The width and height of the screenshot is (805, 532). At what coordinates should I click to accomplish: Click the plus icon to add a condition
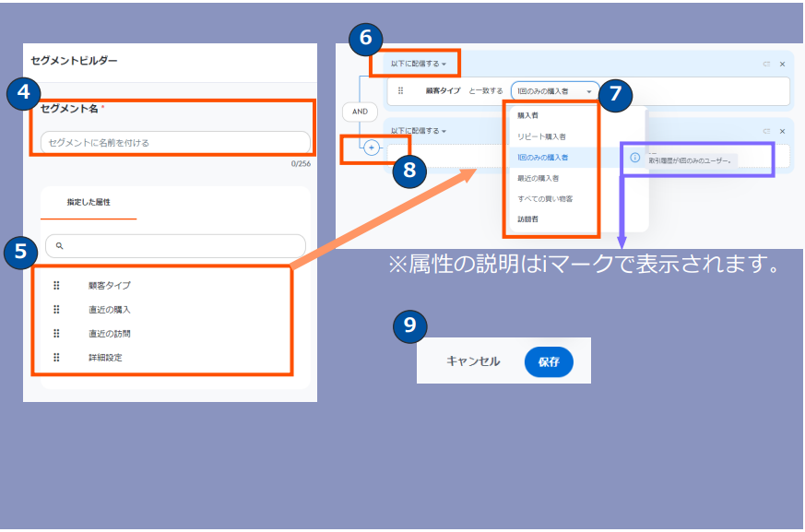[x=372, y=148]
